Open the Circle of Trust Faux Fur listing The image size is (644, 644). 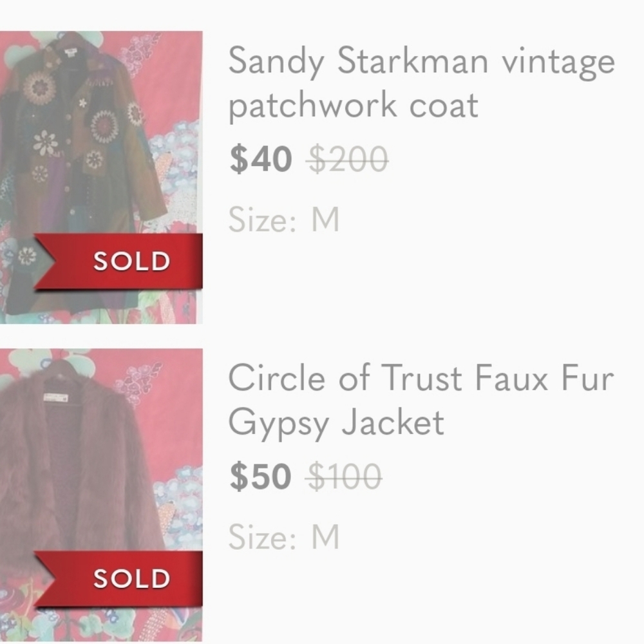click(421, 378)
